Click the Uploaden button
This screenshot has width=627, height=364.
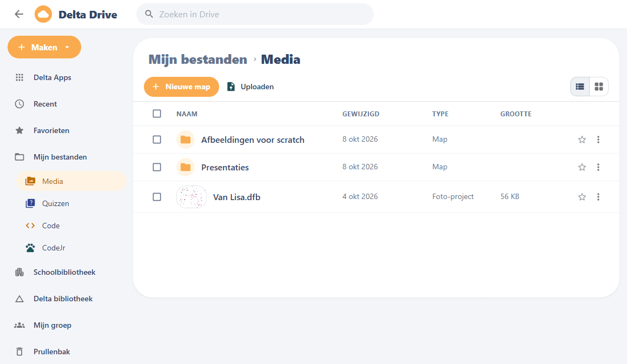click(x=250, y=87)
